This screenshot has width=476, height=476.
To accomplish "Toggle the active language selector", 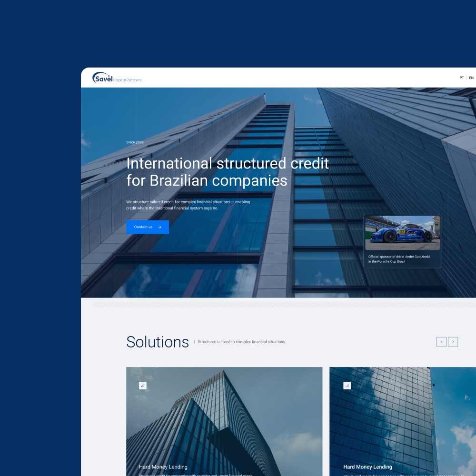I will [x=471, y=77].
